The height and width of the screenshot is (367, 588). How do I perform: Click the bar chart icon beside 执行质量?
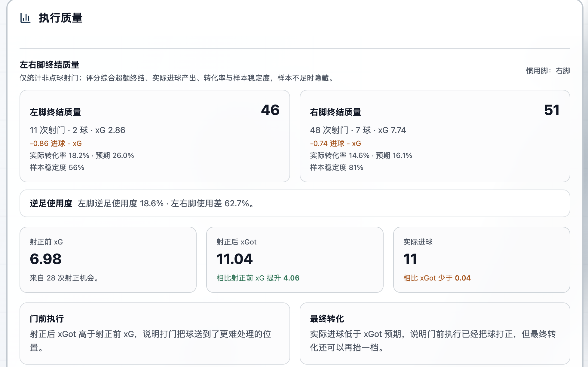point(25,18)
